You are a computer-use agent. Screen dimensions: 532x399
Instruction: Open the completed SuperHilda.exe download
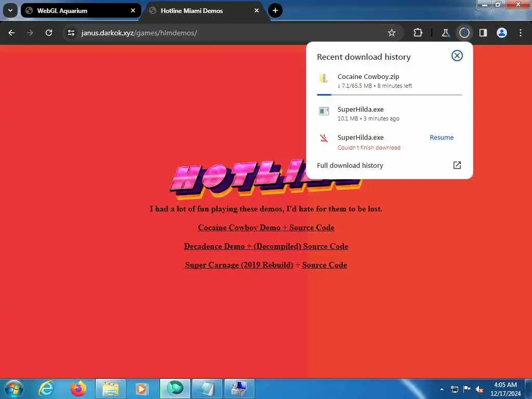[389, 114]
